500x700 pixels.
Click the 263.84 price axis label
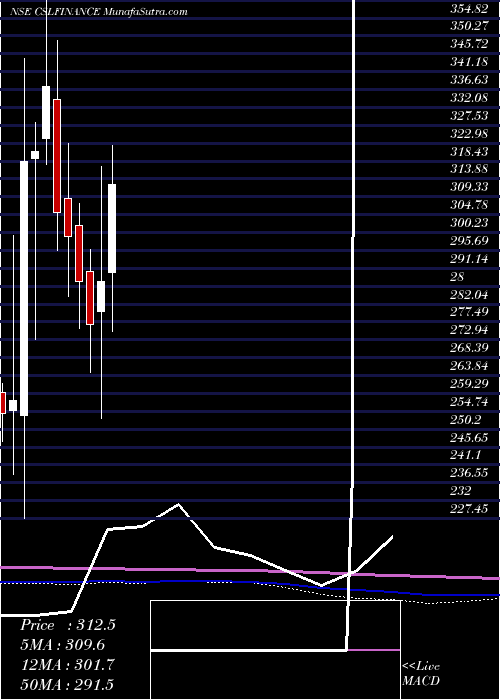[469, 365]
